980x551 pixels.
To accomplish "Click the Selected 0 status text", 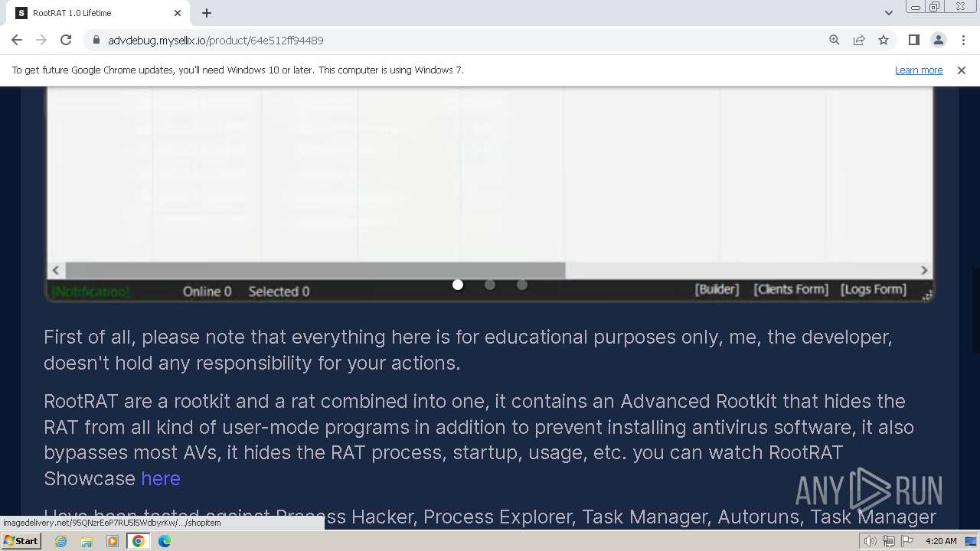I will 279,292.
